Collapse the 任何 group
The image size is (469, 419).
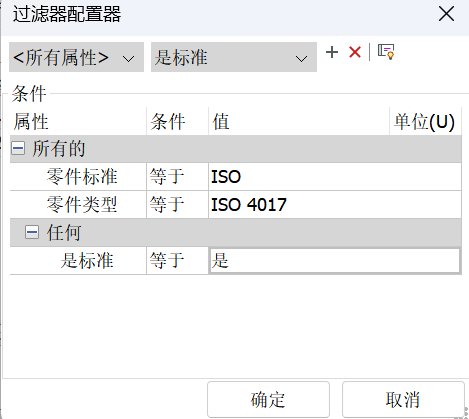[32, 232]
